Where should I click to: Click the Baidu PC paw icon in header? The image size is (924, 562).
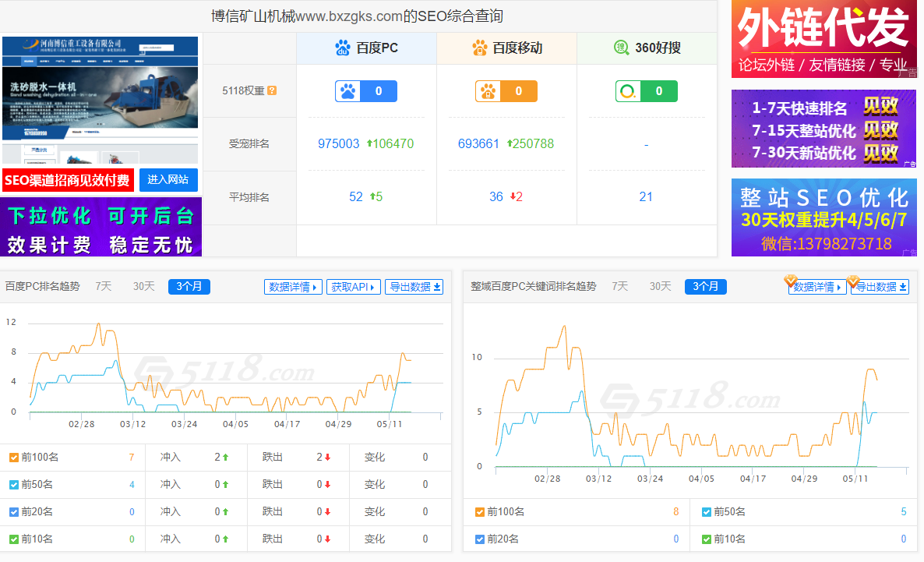[342, 48]
